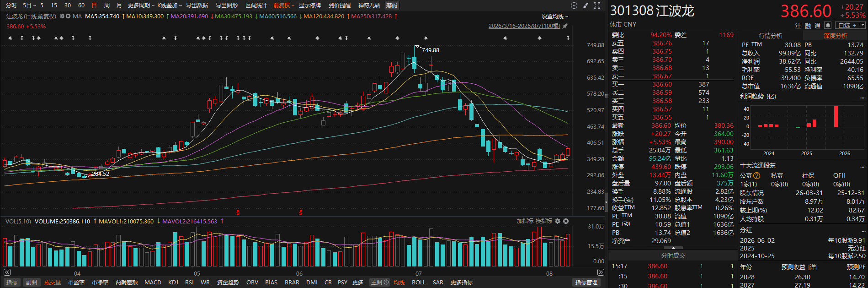Enable SAR overlay on main chart

click(x=438, y=282)
